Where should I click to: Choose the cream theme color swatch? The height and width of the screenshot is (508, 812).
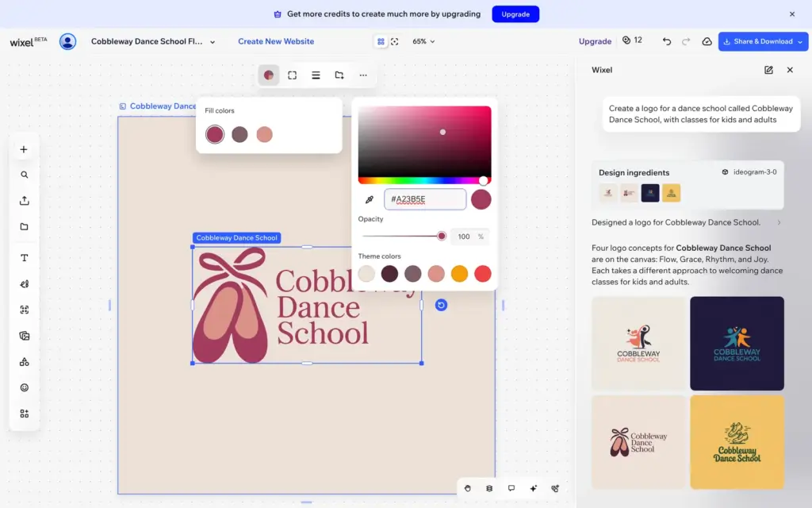[366, 274]
